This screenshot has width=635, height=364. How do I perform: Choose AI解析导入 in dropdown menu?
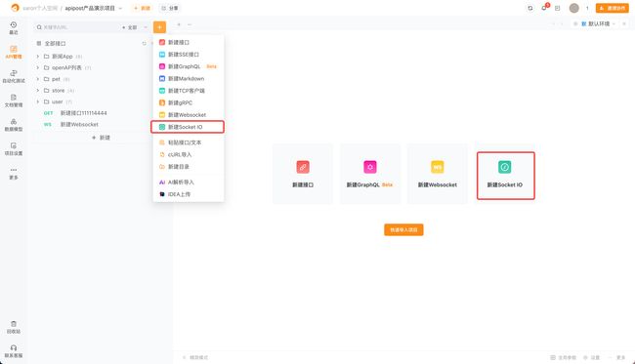[x=189, y=182]
